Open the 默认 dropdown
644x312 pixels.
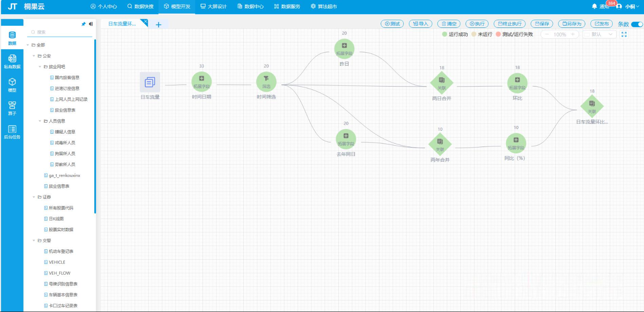click(599, 34)
